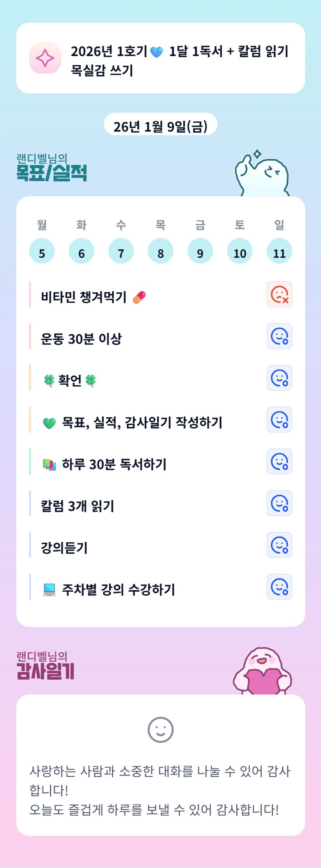
Task: Click status icon for 칼럼 3개 읽기
Action: tap(279, 503)
